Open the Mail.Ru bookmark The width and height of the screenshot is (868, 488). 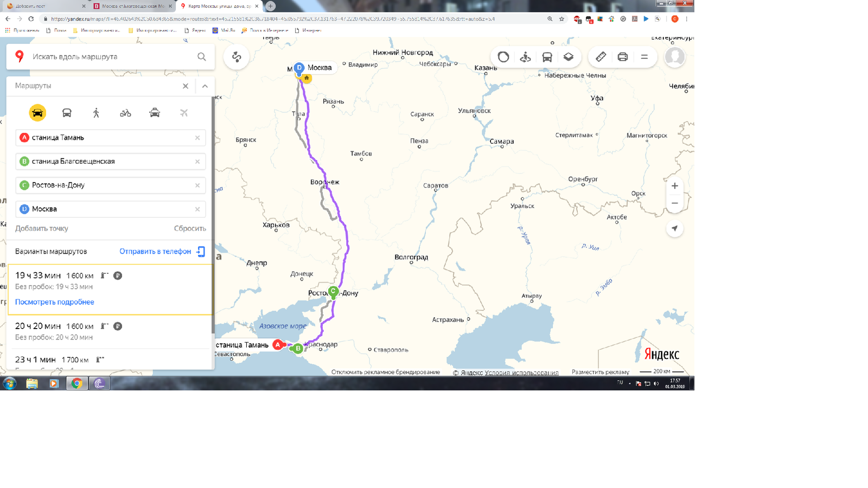pos(224,30)
